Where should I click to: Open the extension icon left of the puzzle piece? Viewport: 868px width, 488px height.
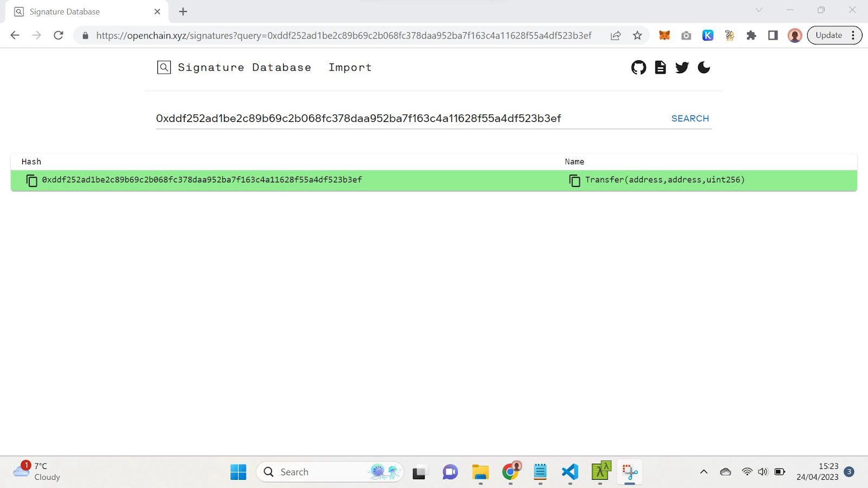point(730,35)
